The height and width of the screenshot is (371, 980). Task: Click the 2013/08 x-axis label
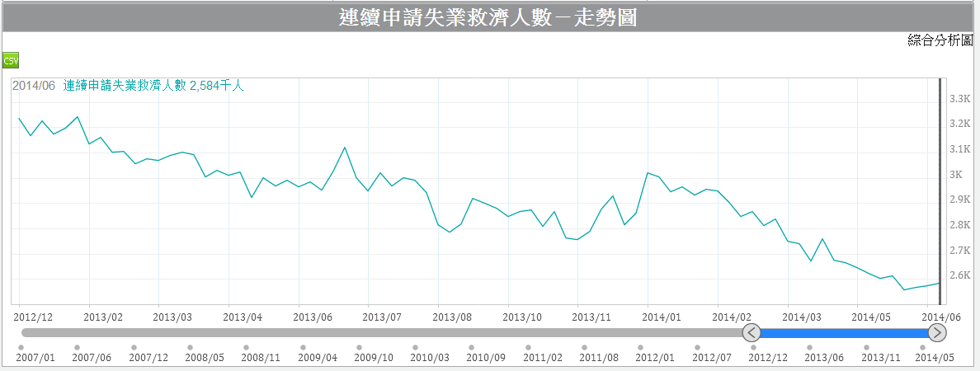point(453,317)
